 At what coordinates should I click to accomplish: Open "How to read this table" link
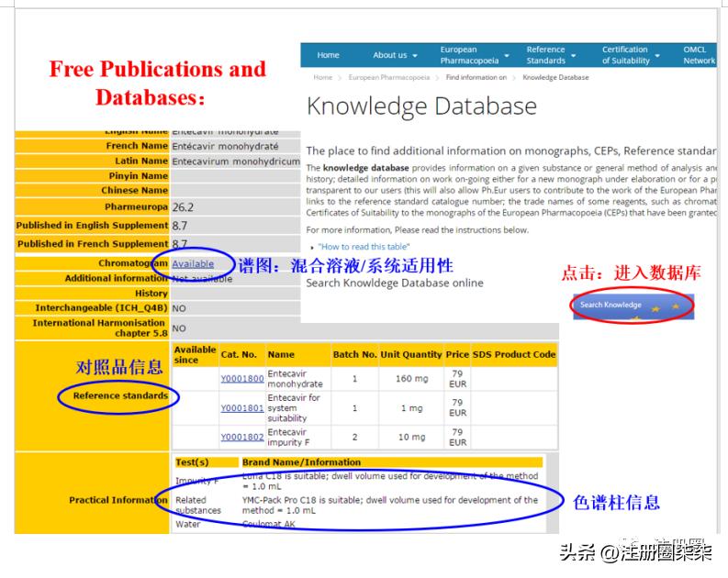coord(364,247)
